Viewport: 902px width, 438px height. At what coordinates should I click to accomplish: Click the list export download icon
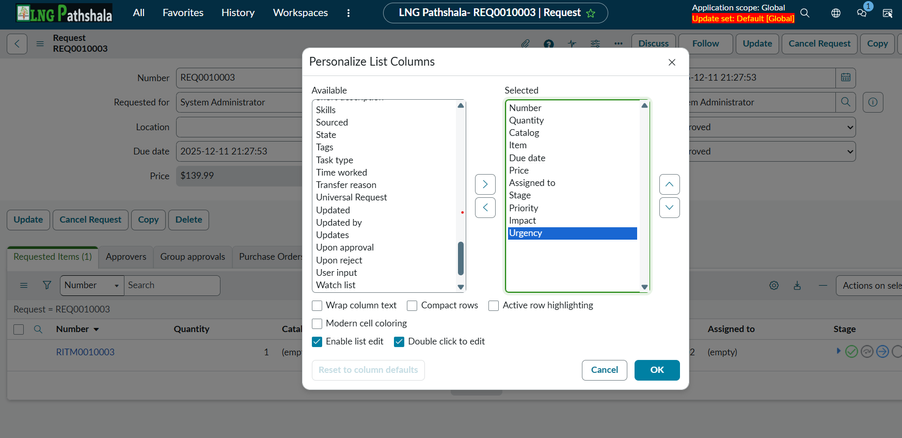797,285
